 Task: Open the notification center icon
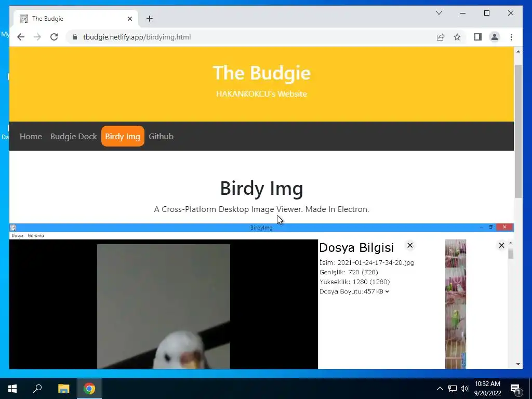pyautogui.click(x=516, y=389)
